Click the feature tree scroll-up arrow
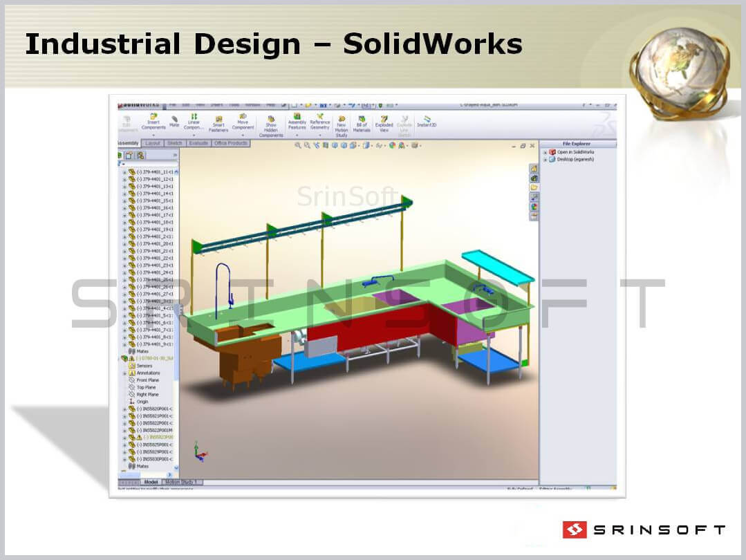Viewport: 746px width, 560px height. (176, 171)
